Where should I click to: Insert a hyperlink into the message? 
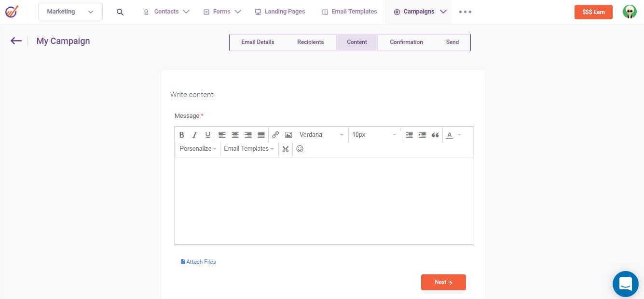pos(275,135)
